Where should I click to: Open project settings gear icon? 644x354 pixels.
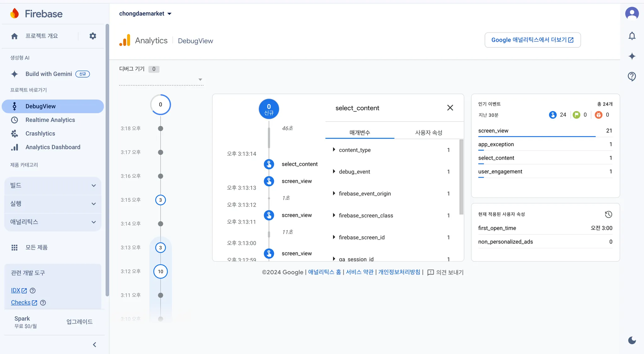pyautogui.click(x=93, y=36)
